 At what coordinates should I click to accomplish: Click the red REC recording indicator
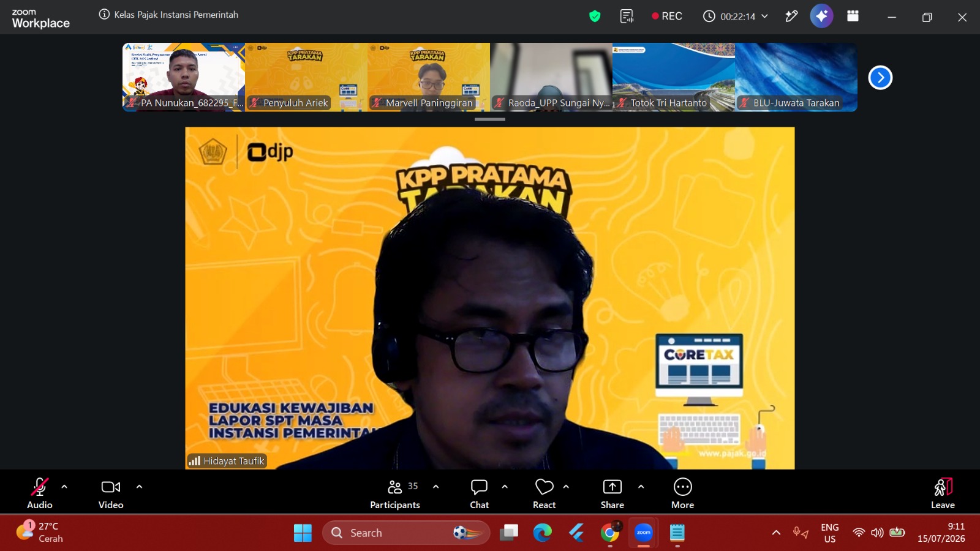click(x=667, y=17)
